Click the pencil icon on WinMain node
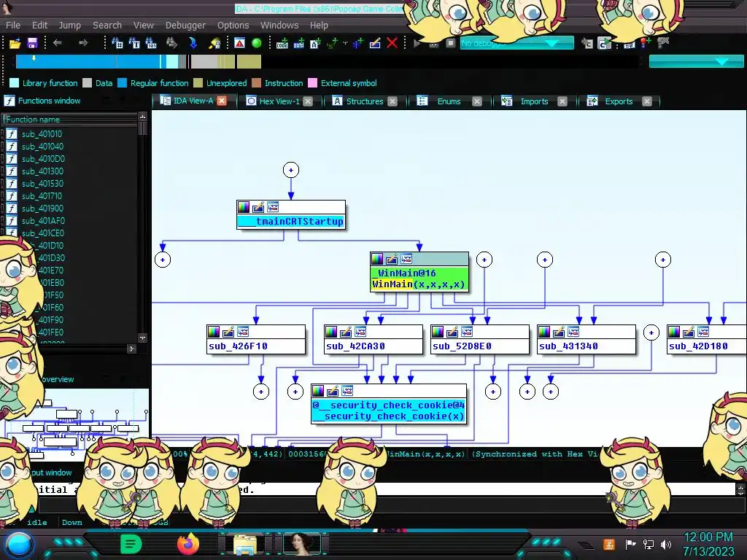747x560 pixels. (392, 259)
